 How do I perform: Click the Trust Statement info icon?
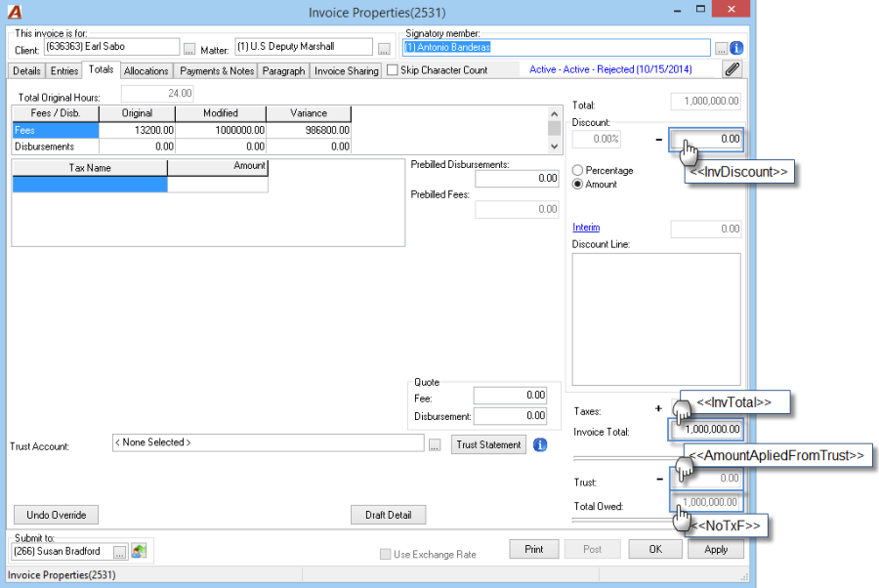click(x=540, y=444)
